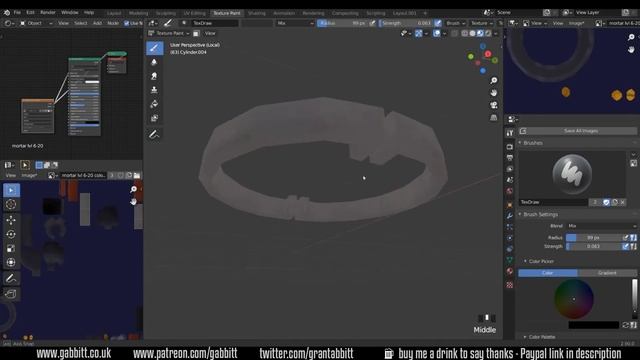Switch to Material Preview shading mode
Screen dimensions: 640x360
[480, 33]
